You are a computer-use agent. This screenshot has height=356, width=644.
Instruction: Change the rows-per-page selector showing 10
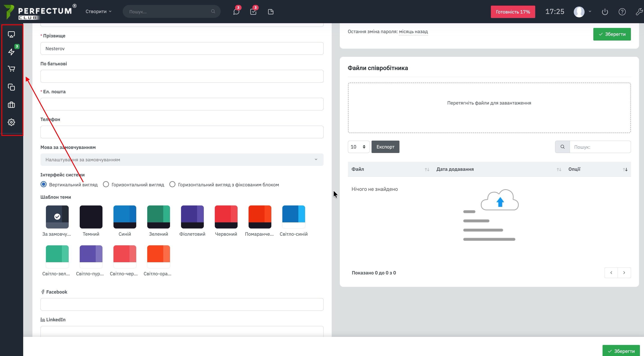pos(358,147)
